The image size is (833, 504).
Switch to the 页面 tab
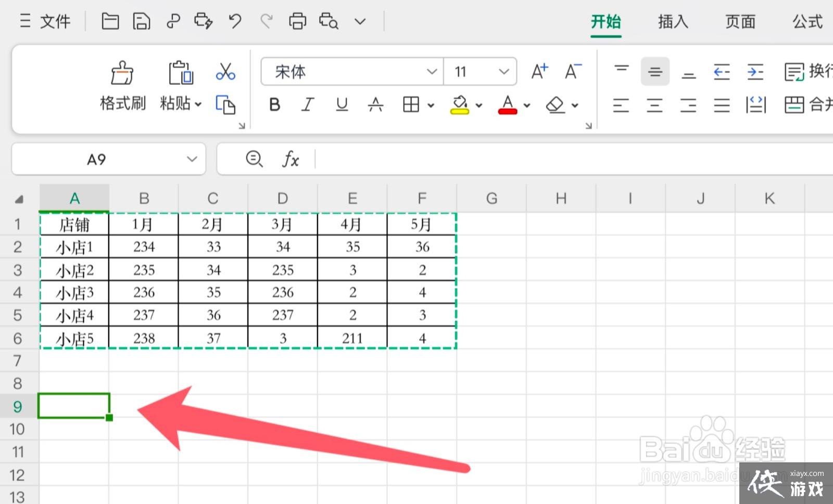click(740, 22)
